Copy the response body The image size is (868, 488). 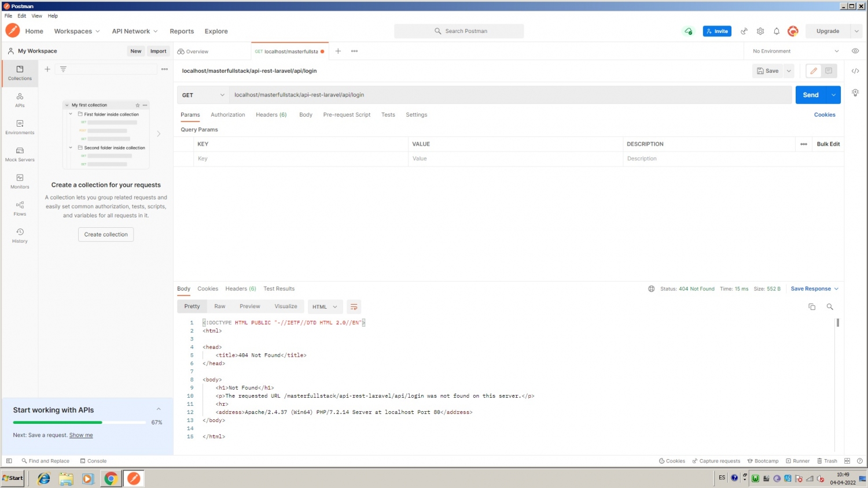tap(812, 306)
